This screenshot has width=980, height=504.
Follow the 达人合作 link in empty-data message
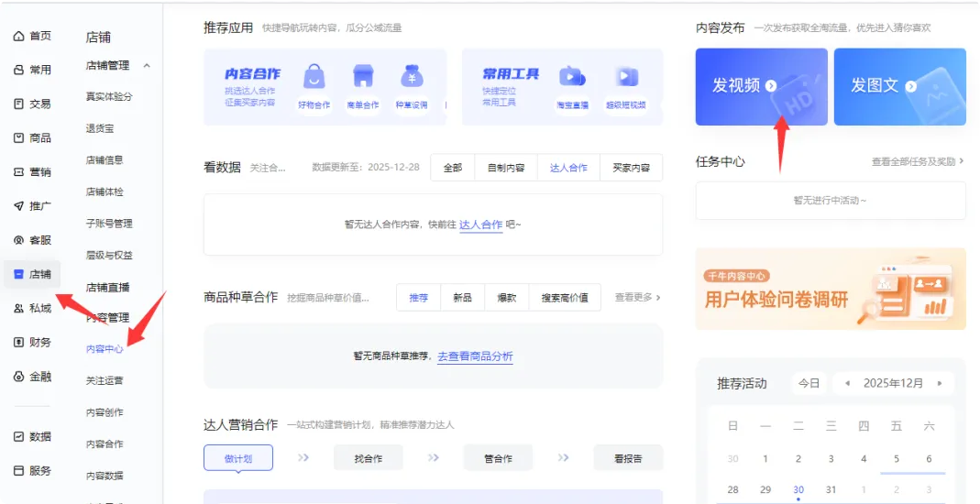[x=480, y=225]
